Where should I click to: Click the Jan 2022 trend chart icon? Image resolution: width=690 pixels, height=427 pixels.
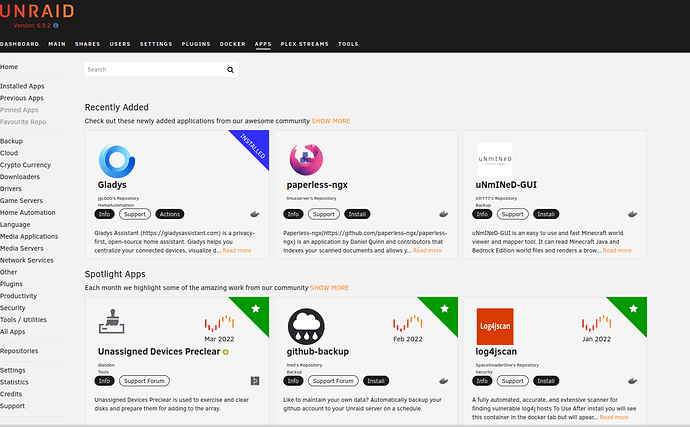tap(597, 324)
